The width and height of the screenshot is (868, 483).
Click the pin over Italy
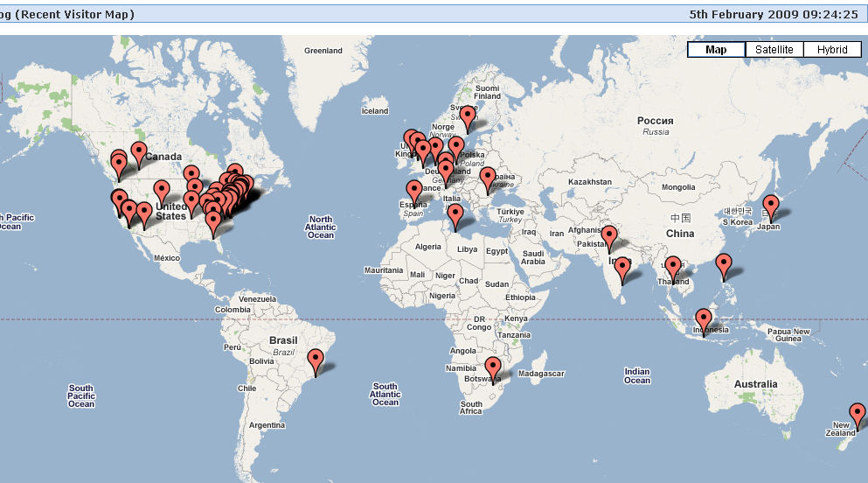pyautogui.click(x=455, y=215)
